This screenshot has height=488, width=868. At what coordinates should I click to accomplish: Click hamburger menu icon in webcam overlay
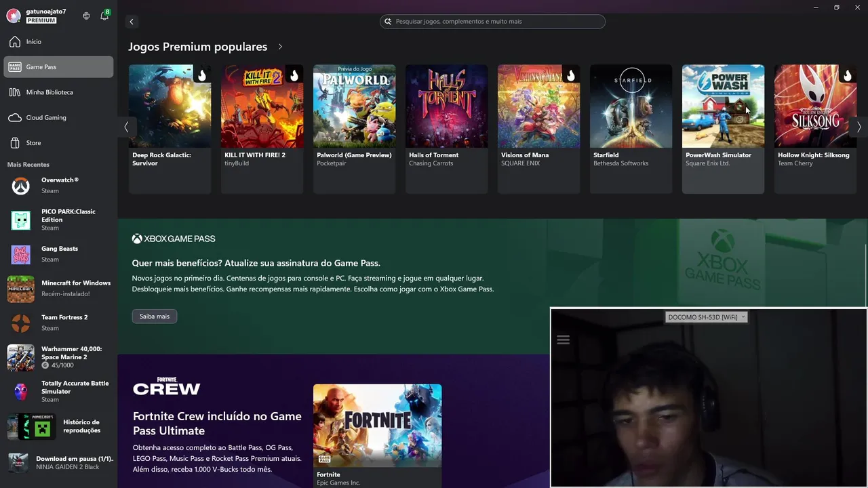[563, 340]
